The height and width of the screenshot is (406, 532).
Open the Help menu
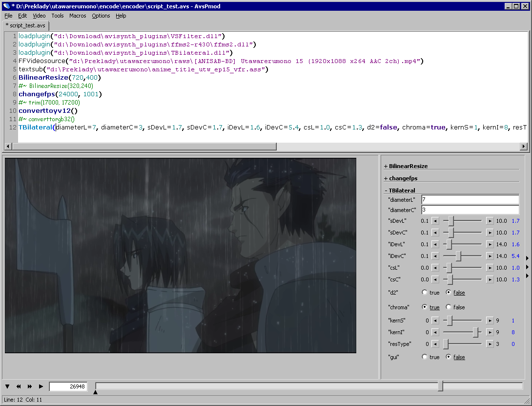pyautogui.click(x=121, y=16)
